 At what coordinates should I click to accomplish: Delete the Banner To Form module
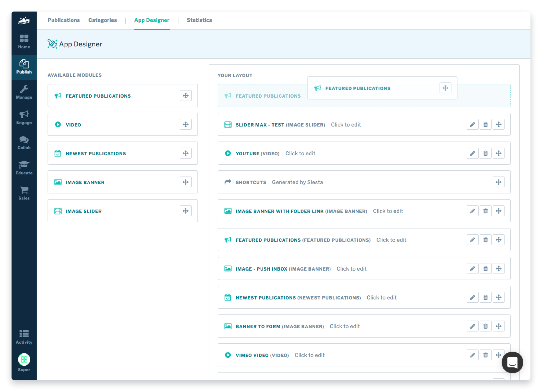485,326
